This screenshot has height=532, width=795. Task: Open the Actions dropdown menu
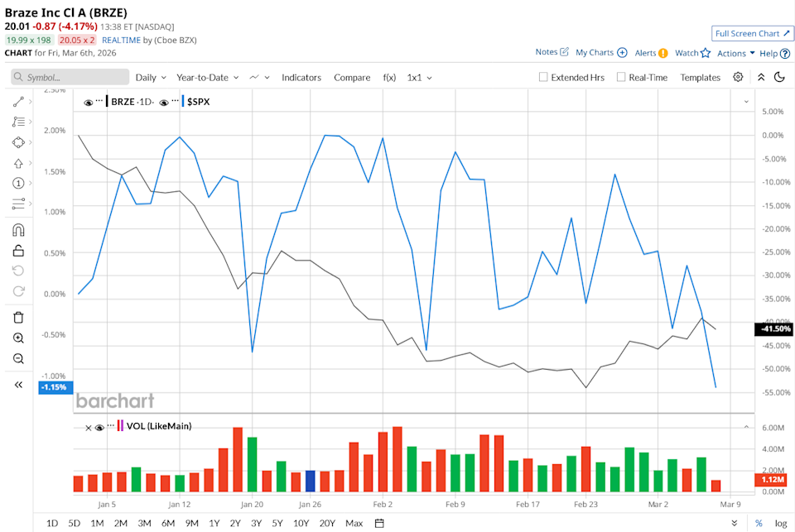735,53
